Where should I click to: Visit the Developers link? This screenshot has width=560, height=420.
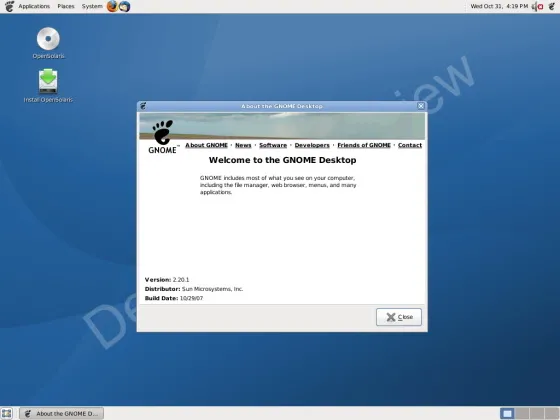click(x=312, y=145)
